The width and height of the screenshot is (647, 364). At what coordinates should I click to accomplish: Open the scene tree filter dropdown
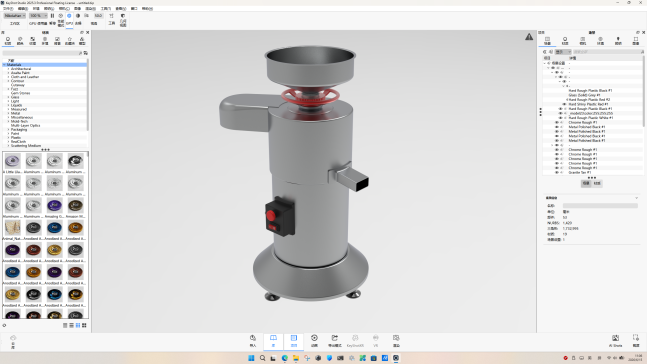(563, 52)
